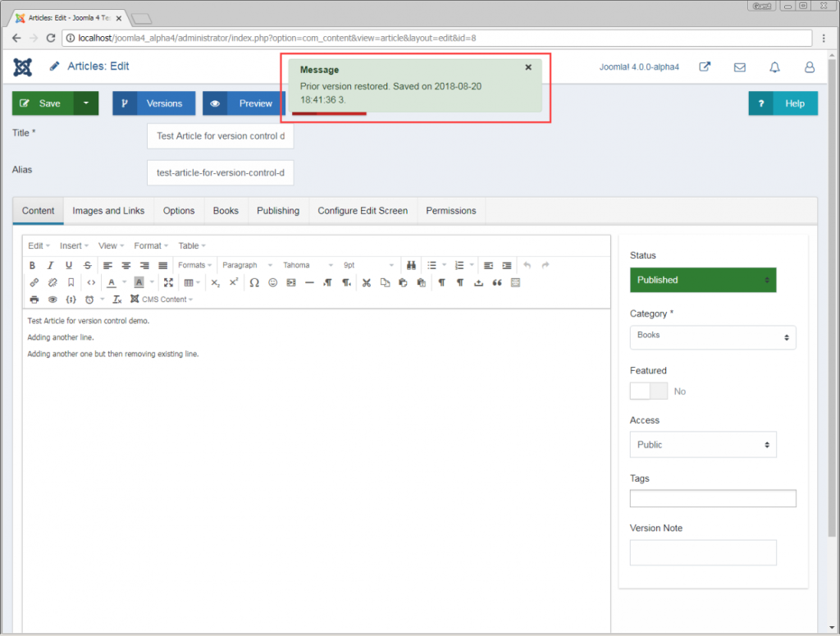Switch to the Publishing tab
This screenshot has height=636, width=840.
pos(278,211)
